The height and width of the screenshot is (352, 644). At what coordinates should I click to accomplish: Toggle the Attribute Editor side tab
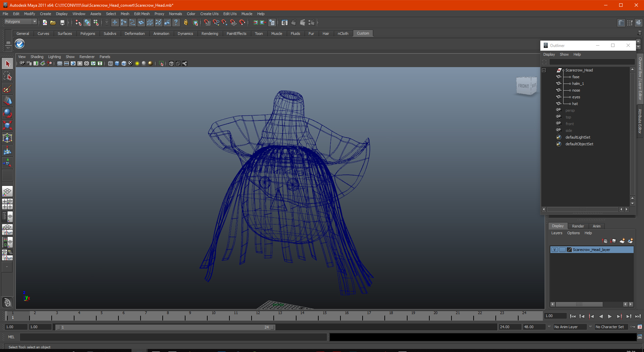pyautogui.click(x=640, y=121)
